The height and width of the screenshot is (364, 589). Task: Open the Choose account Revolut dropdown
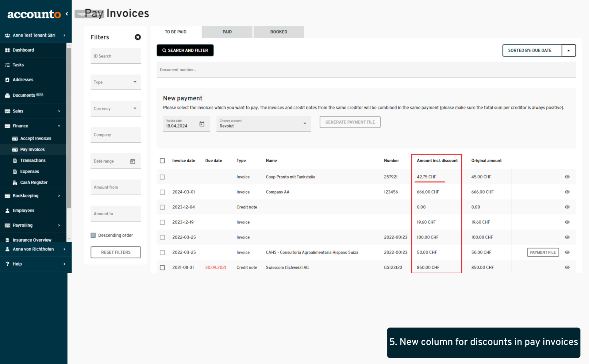264,124
